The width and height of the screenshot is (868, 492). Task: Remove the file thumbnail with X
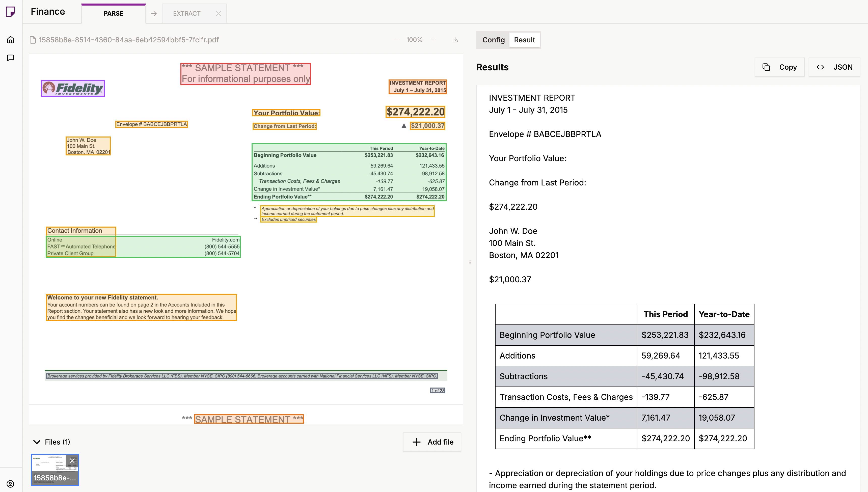coord(72,460)
